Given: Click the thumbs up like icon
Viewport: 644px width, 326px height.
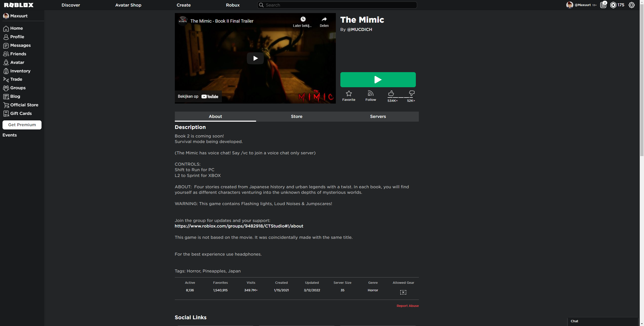Looking at the screenshot, I should 391,94.
